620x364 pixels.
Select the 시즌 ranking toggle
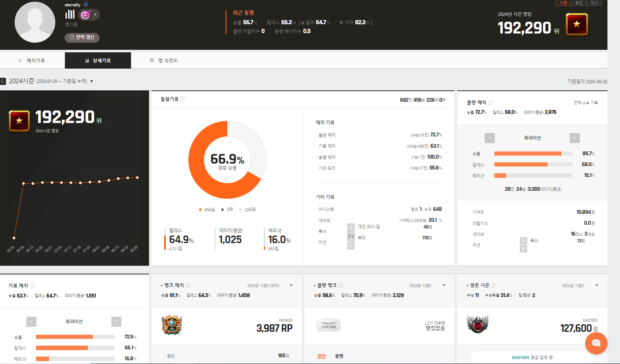tap(563, 3)
